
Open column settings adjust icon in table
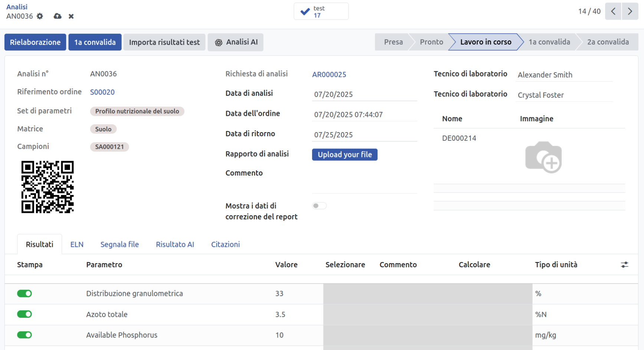(624, 265)
